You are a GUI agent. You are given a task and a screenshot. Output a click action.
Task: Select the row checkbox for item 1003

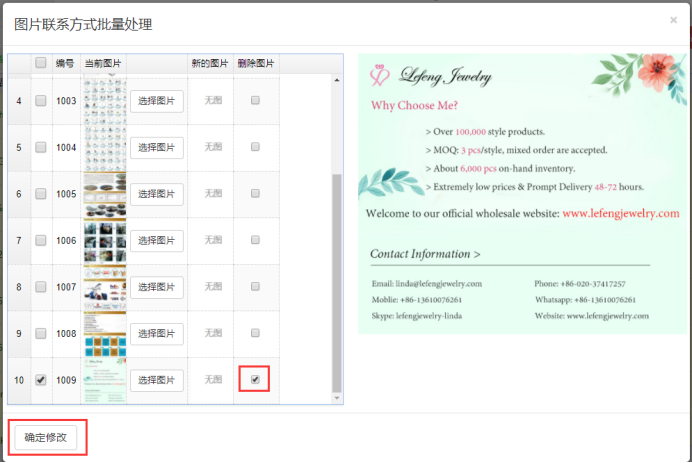pos(41,101)
